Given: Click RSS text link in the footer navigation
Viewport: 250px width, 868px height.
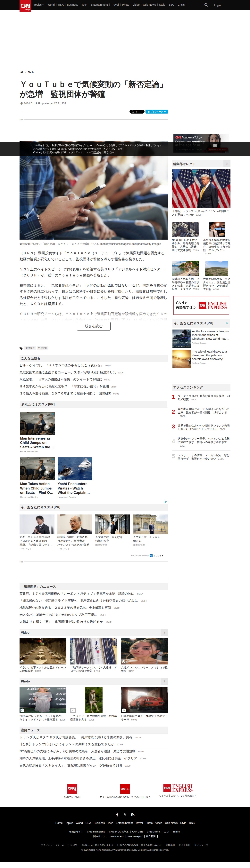Looking at the screenshot, I should [192, 823].
